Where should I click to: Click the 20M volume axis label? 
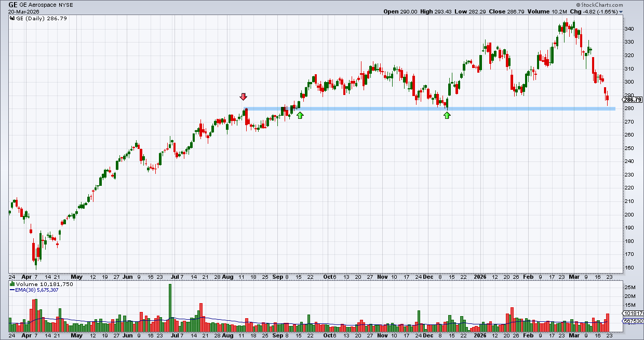630,296
